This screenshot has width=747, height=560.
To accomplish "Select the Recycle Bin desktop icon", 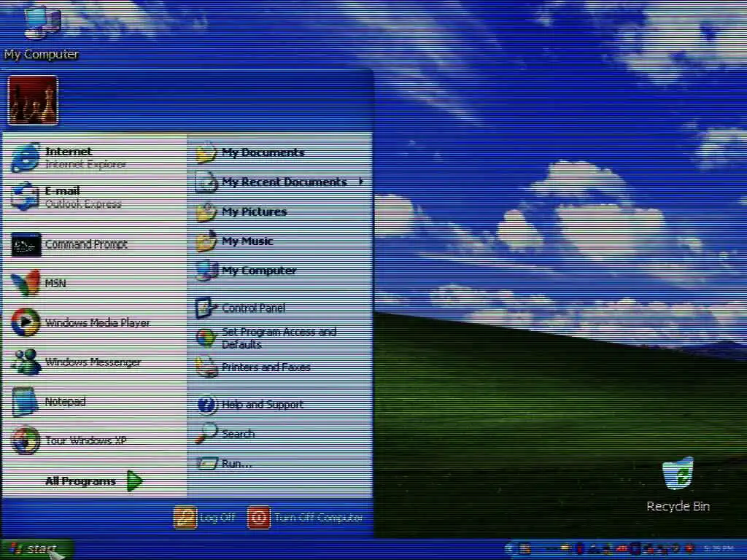I will click(678, 485).
